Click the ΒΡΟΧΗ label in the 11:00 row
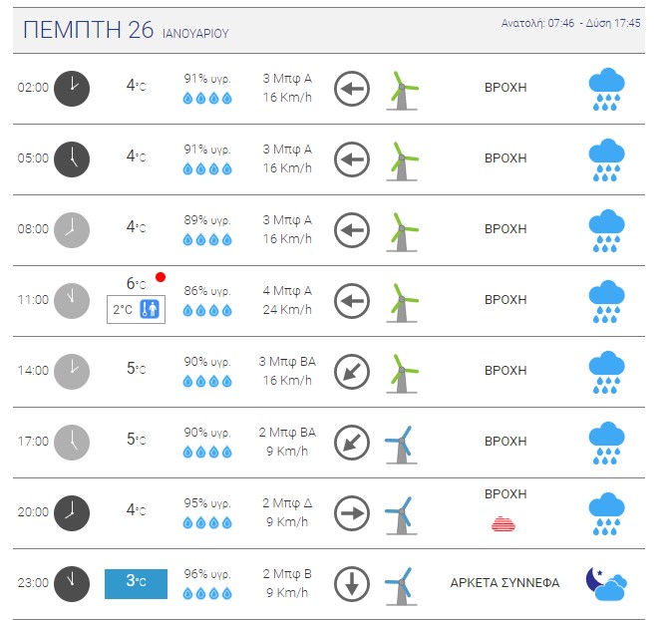Viewport: 672px width, 620px height. point(505,299)
